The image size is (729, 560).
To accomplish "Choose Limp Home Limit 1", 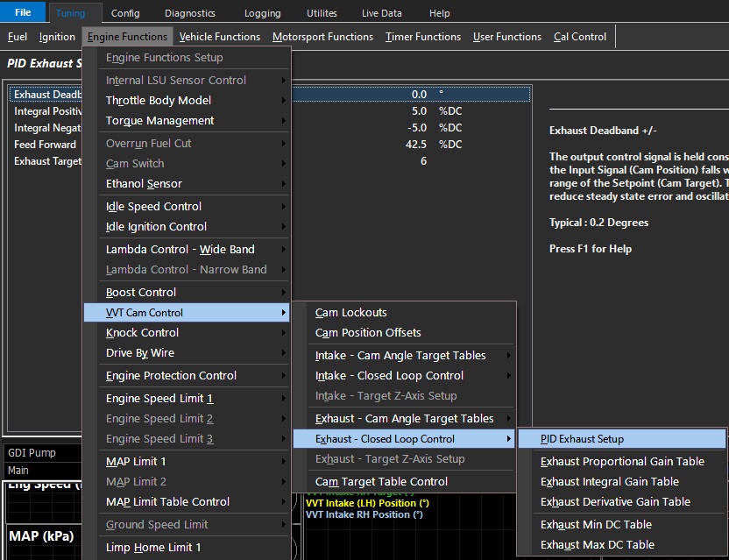I will pos(187,548).
